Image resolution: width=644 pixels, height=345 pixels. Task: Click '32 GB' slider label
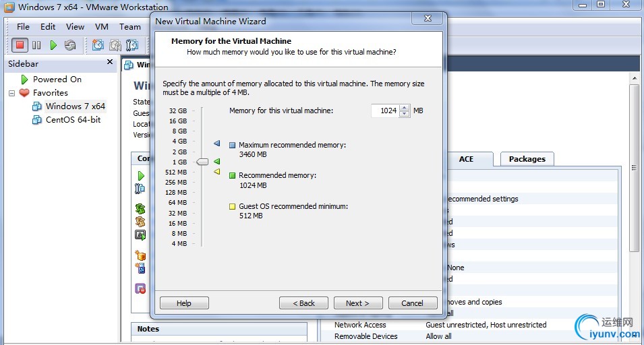click(178, 111)
